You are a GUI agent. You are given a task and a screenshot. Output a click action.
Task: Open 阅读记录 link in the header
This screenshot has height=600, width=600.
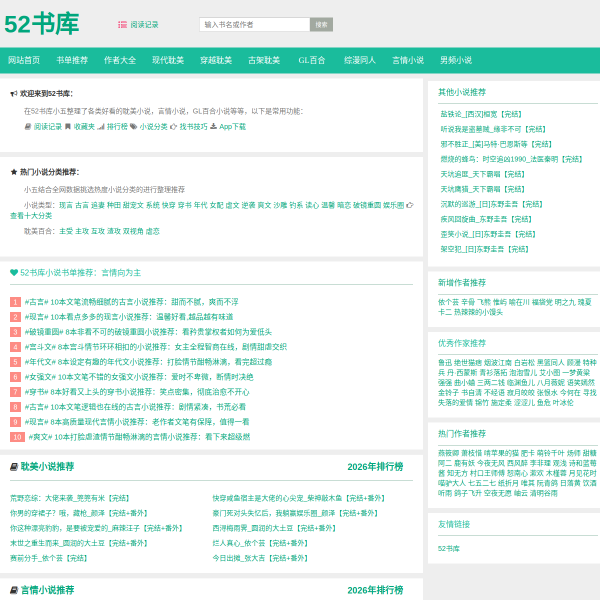click(144, 24)
